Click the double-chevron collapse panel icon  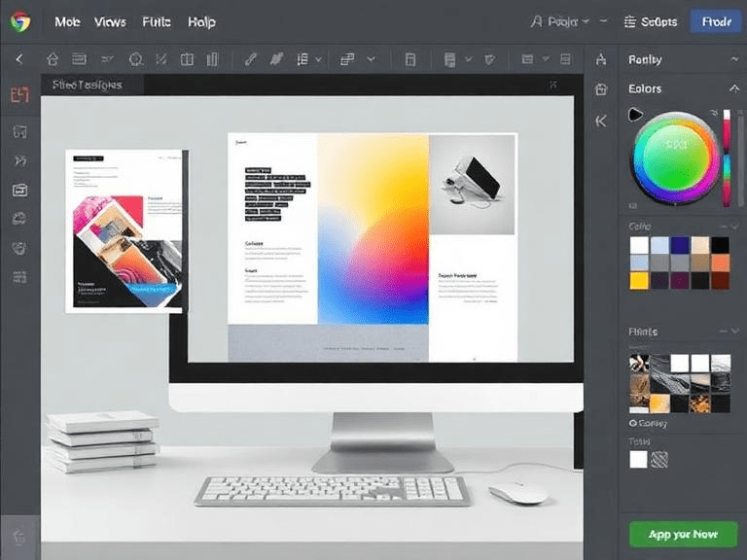click(601, 122)
